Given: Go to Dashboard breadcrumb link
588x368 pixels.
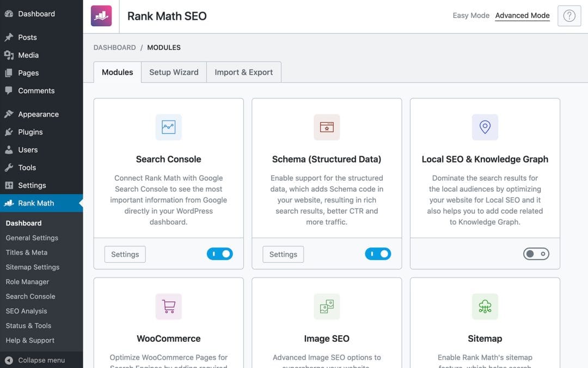Looking at the screenshot, I should click(x=114, y=47).
